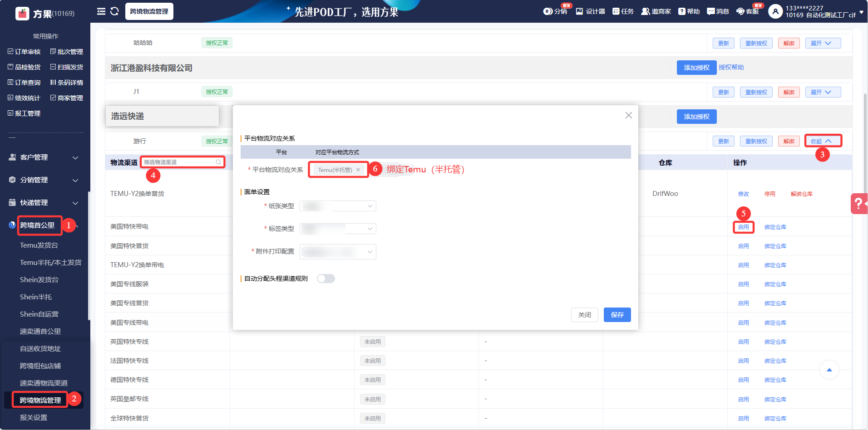Click 解绑仓库 for TEMU-Y2换单普货
The width and height of the screenshot is (868, 430).
click(802, 194)
